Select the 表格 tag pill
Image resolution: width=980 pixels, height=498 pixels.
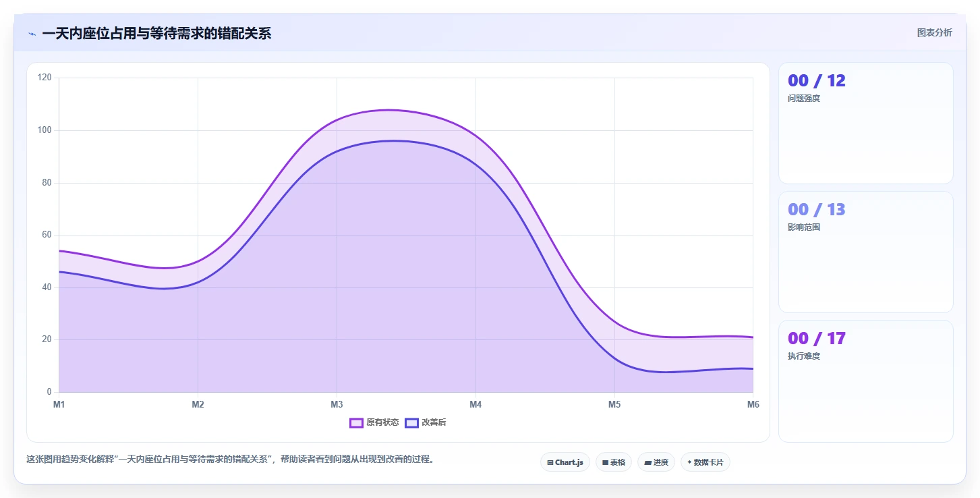click(613, 462)
